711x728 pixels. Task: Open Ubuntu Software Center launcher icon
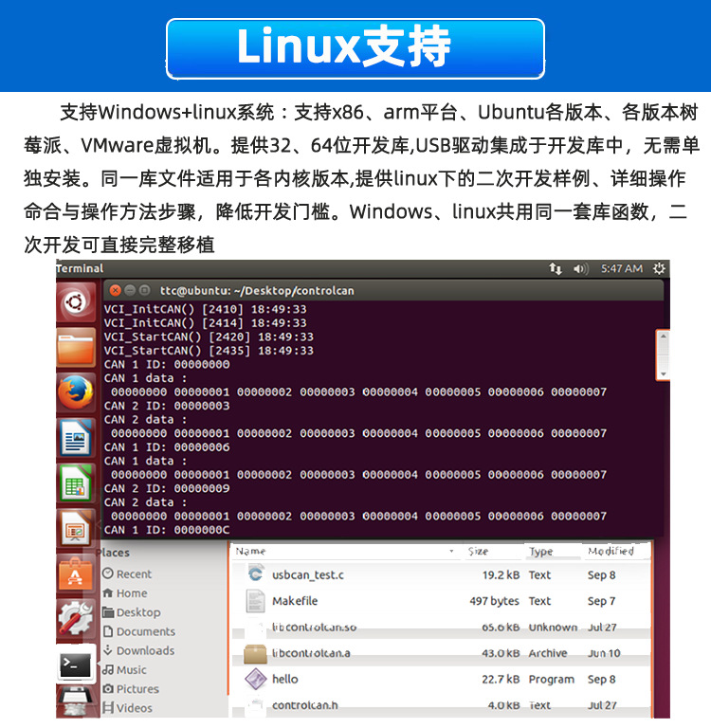coord(75,573)
